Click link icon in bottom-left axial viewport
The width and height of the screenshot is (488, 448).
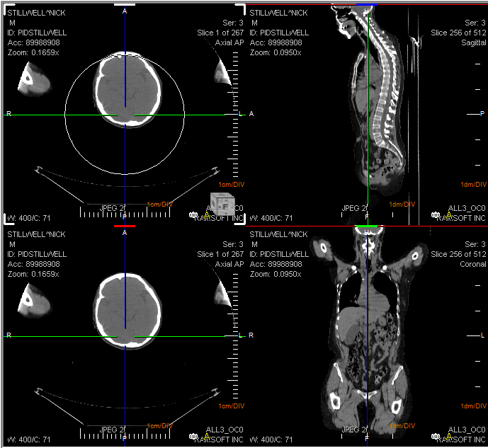[193, 436]
